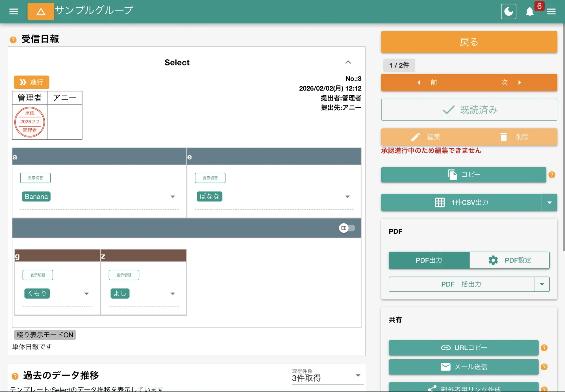Viewport: 565px width, 392px height.
Task: Toggle 表示切替 in column a
Action: (35, 178)
